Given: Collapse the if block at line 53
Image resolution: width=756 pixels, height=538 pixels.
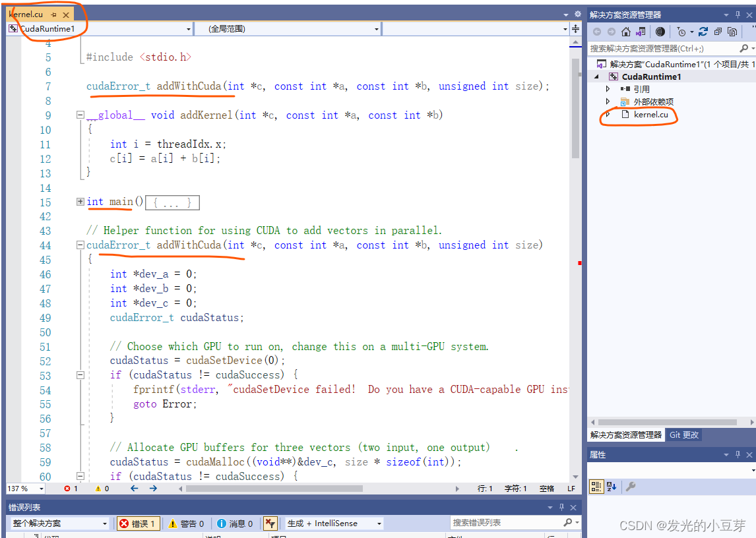Looking at the screenshot, I should click(x=80, y=375).
